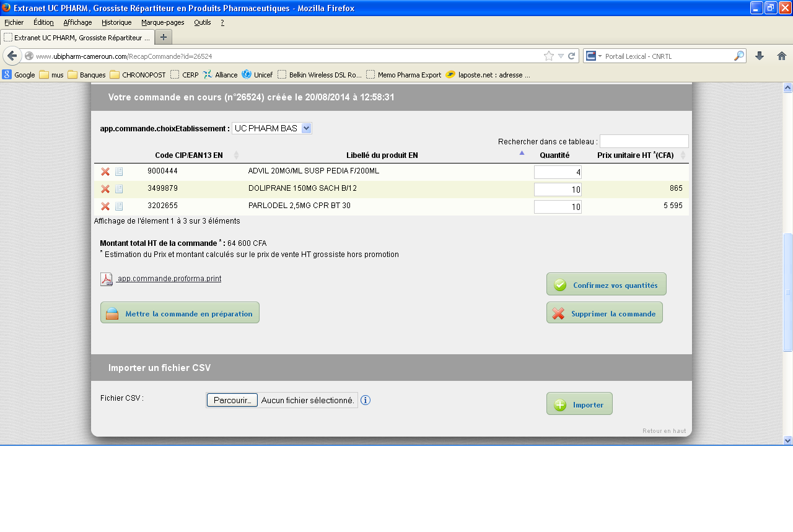Open the Affichage menu
This screenshot has width=793, height=532.
[77, 22]
